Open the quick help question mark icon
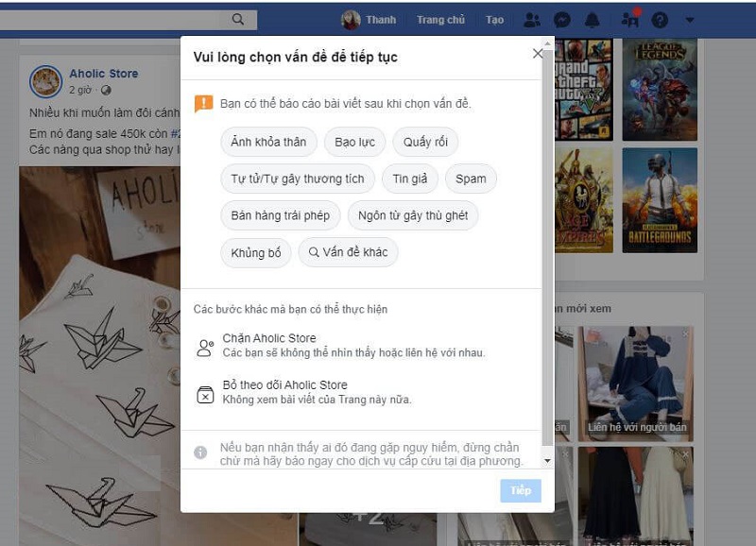The image size is (756, 546). [659, 19]
